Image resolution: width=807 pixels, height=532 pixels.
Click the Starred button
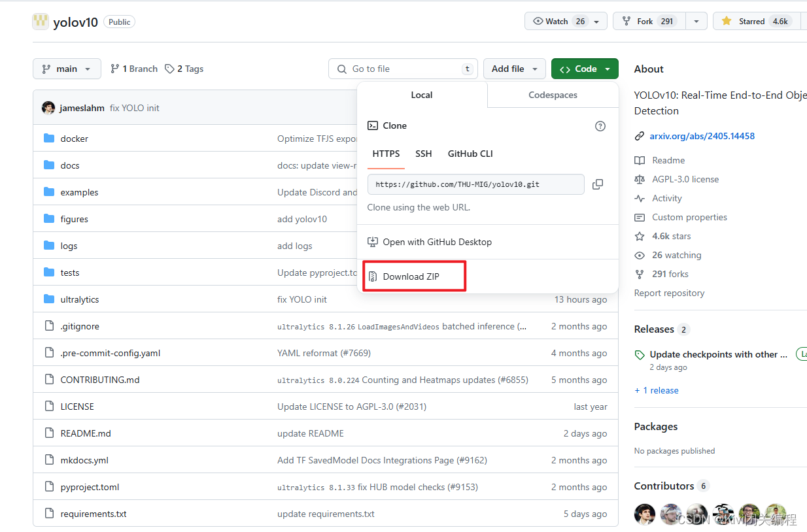[756, 21]
